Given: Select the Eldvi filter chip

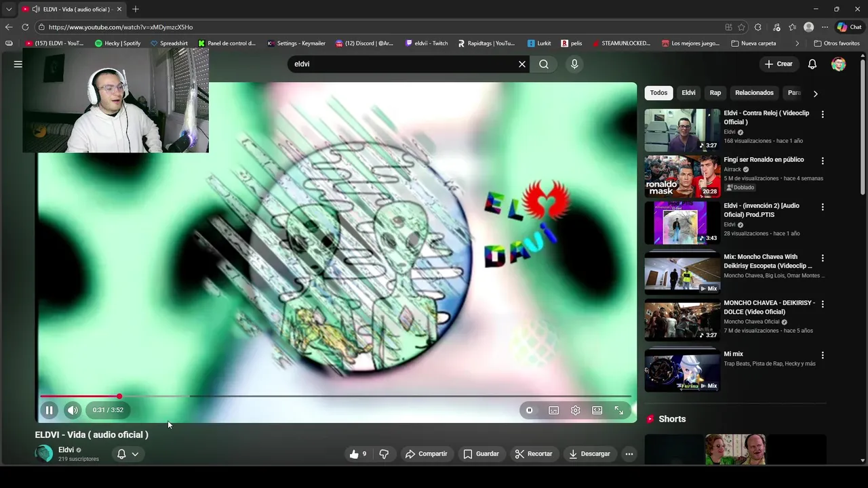Looking at the screenshot, I should click(688, 93).
